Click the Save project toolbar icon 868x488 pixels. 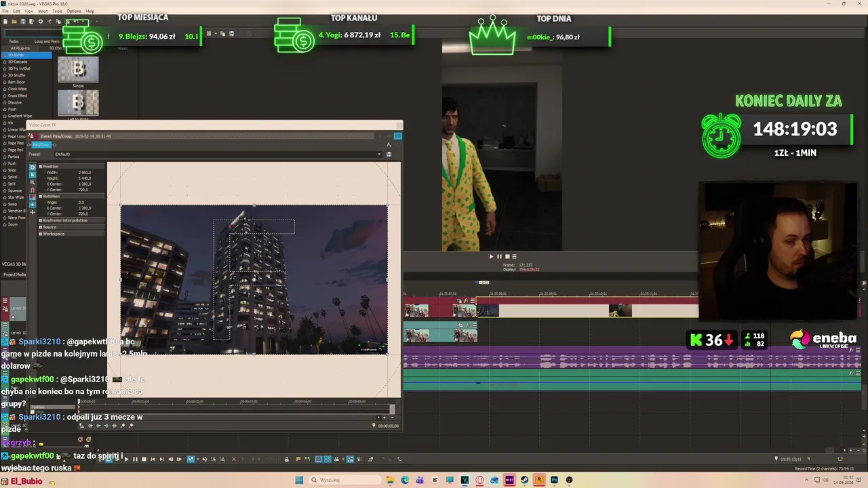23,21
